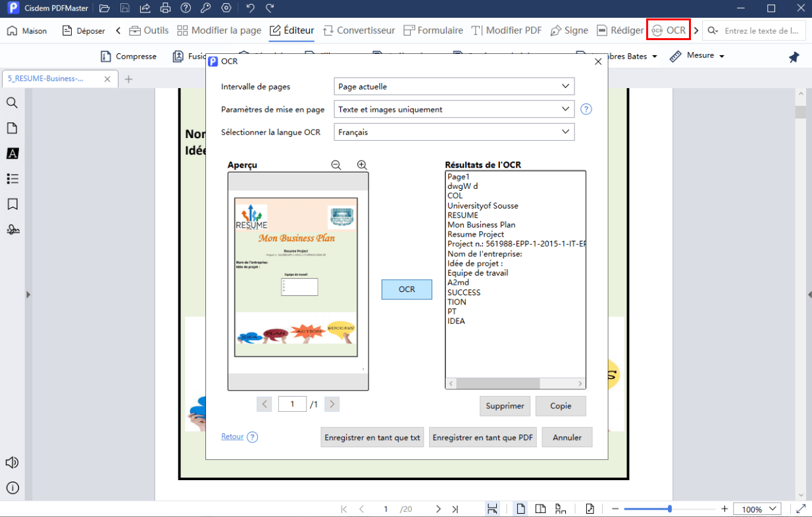Go to last page in status bar
Screen dimensions: 812x517
(455, 509)
